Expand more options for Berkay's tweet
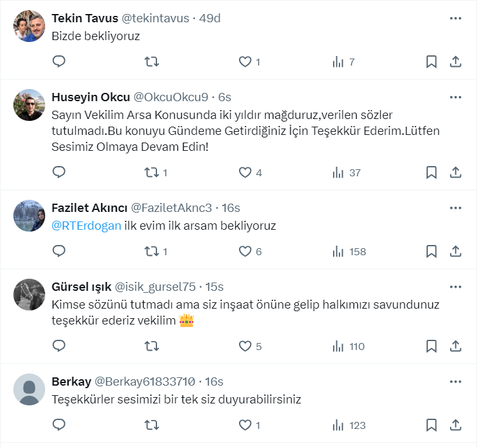This screenshot has width=487, height=448. pos(455,382)
